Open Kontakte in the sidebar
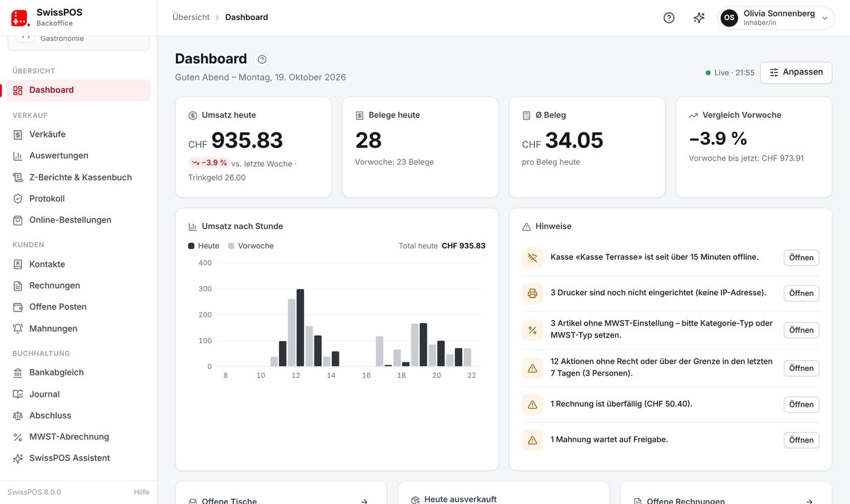Screen dimensions: 850x504 [78, 264]
